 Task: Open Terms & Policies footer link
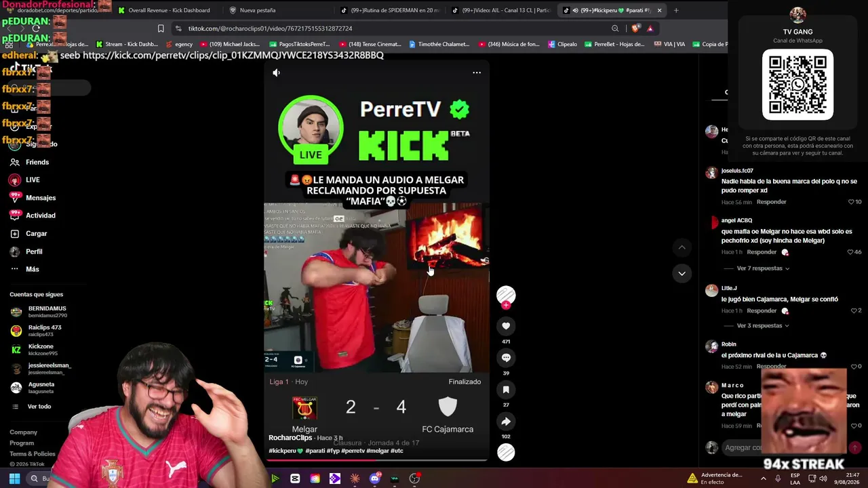click(33, 454)
